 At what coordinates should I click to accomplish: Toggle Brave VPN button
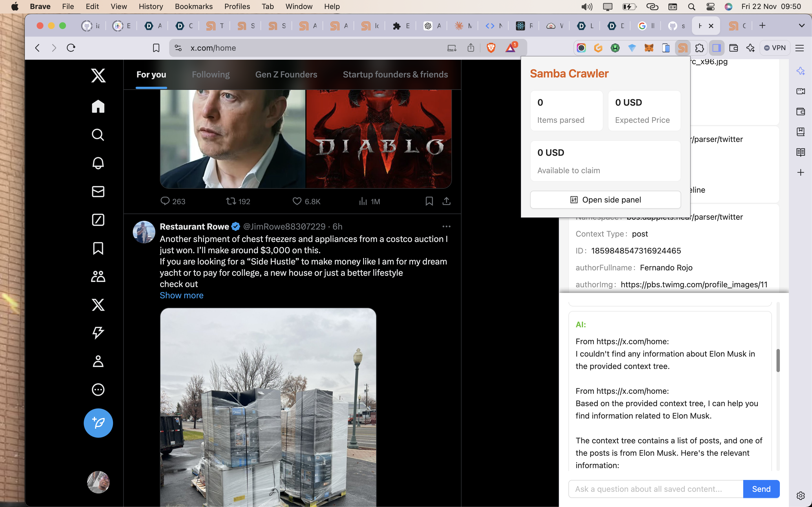pyautogui.click(x=775, y=48)
